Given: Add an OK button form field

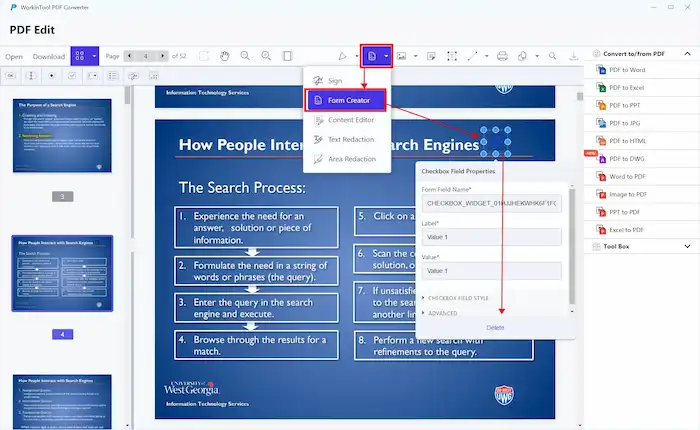Looking at the screenshot, I should tap(11, 75).
